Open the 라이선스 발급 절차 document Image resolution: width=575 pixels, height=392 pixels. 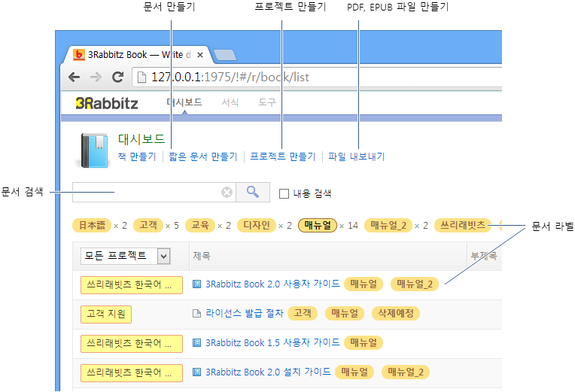[x=245, y=313]
